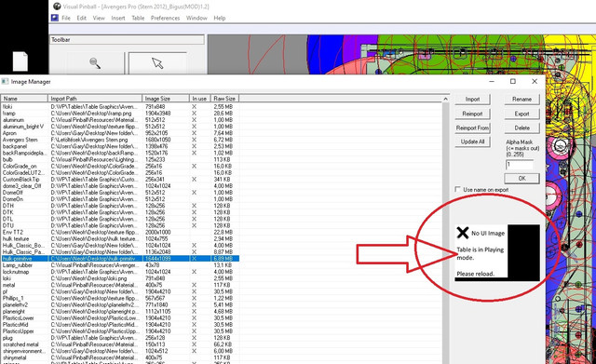Select the Apron image row

click(x=120, y=133)
